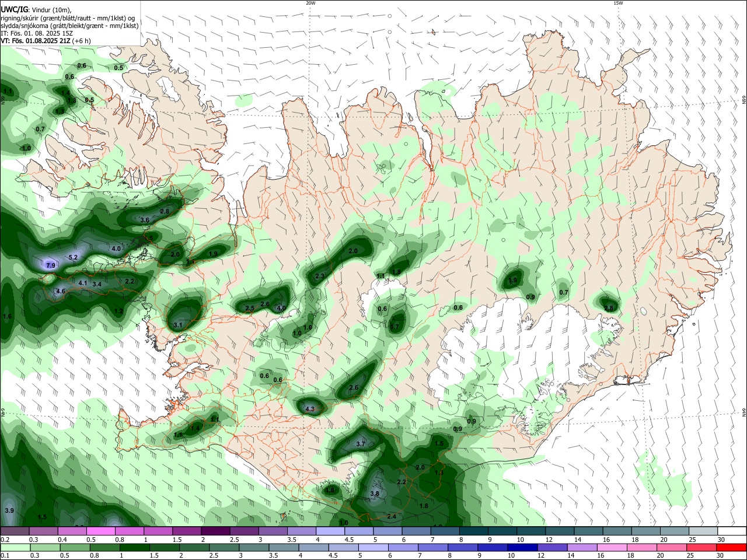Click the 3.9 precipitation value

pyautogui.click(x=9, y=510)
